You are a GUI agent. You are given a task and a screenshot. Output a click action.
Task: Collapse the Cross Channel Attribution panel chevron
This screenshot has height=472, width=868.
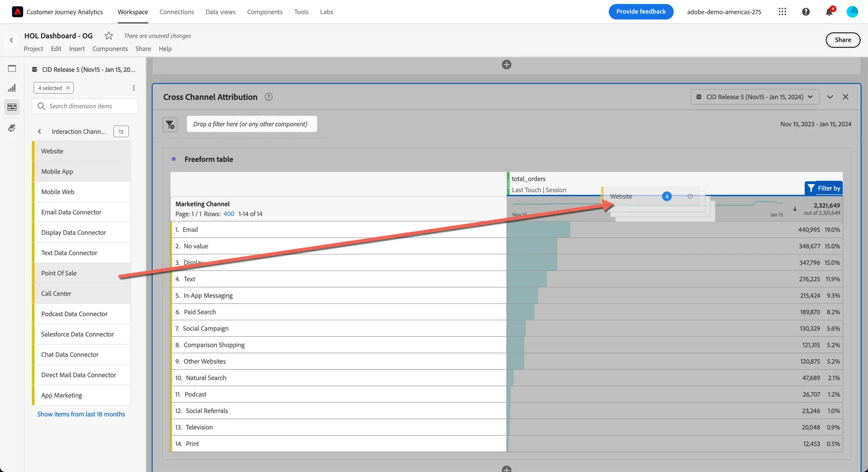click(830, 97)
